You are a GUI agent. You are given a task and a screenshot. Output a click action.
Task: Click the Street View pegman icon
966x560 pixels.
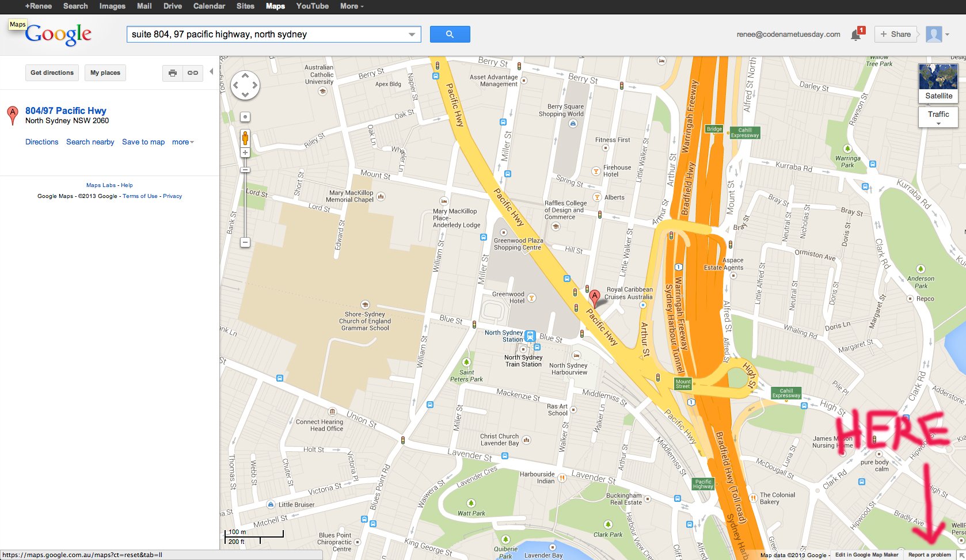(245, 138)
